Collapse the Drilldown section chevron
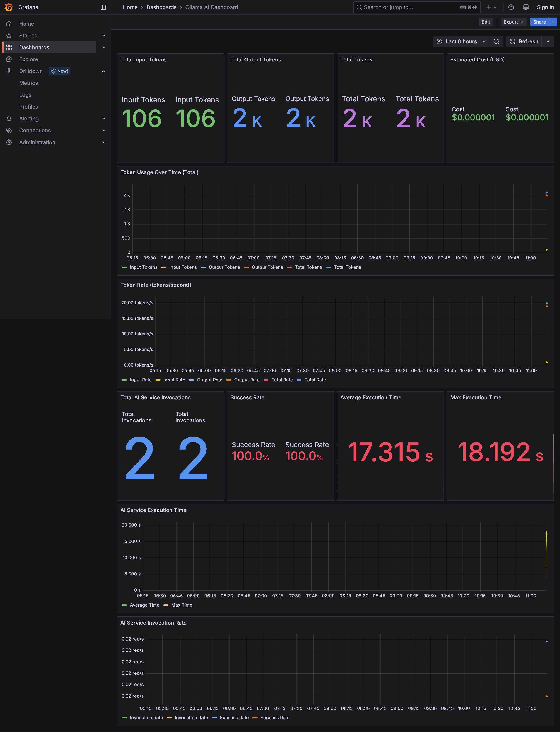This screenshot has width=560, height=732. tap(104, 71)
